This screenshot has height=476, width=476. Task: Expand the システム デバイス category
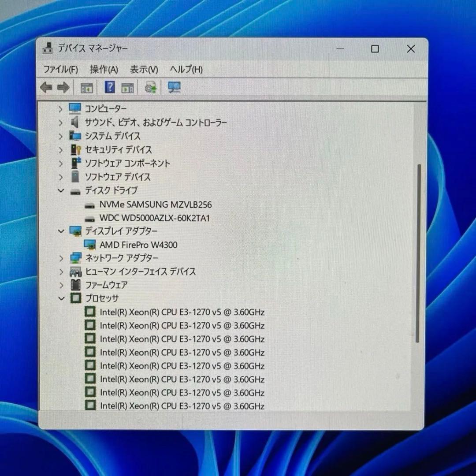point(61,136)
